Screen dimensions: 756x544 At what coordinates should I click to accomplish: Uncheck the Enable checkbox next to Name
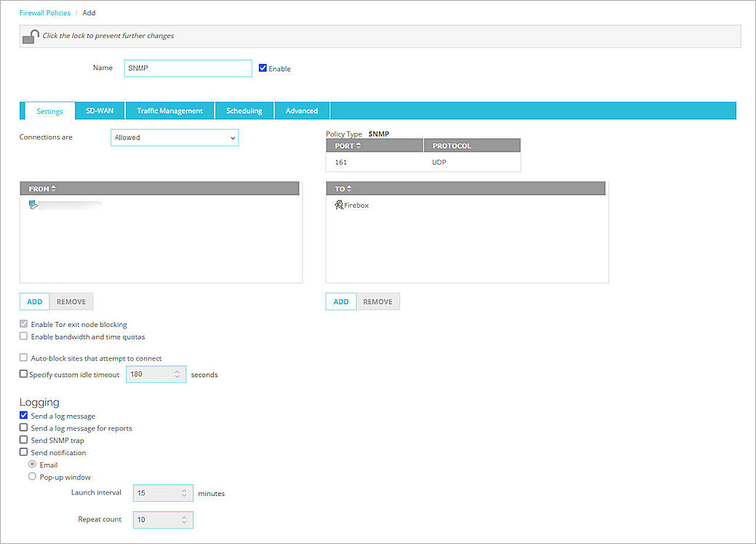tap(263, 67)
